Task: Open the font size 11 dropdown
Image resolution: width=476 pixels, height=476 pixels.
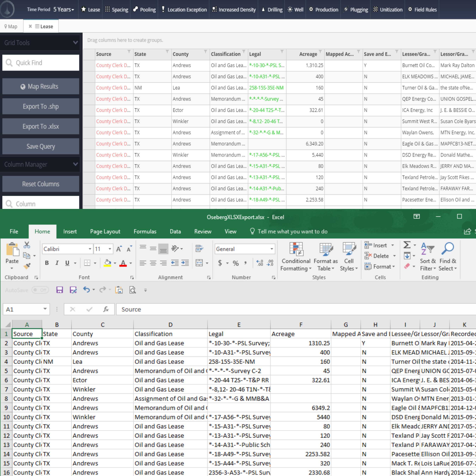Action: (110, 249)
